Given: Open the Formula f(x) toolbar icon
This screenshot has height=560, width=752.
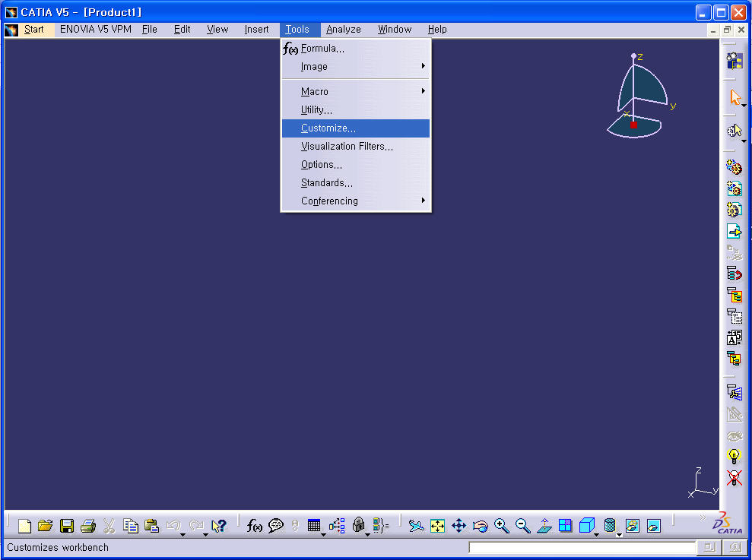Looking at the screenshot, I should coord(255,526).
